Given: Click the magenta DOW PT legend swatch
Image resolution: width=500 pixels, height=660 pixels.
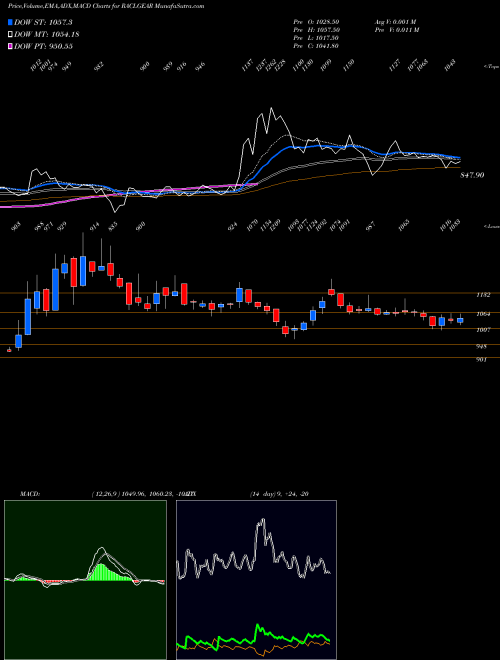Looking at the screenshot, I should coord(10,46).
